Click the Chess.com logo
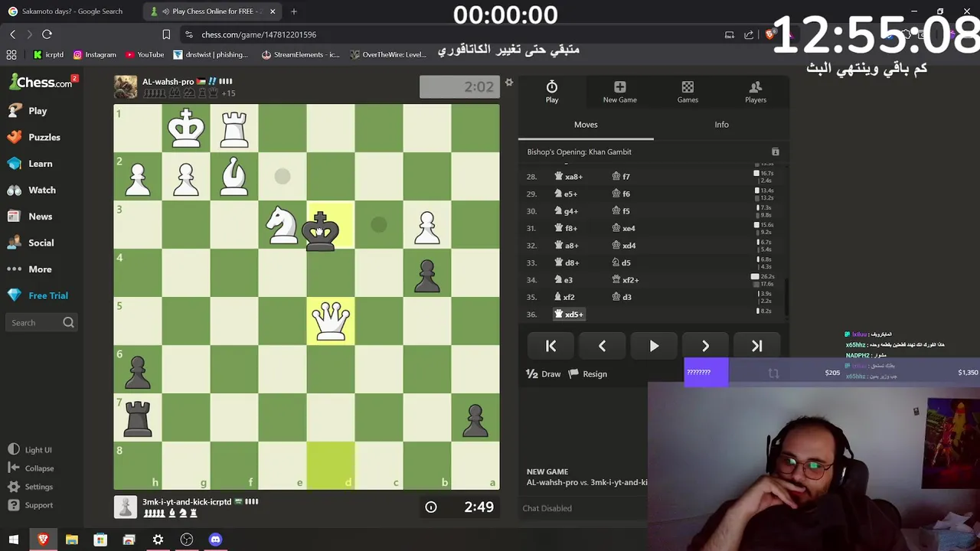 coord(41,82)
